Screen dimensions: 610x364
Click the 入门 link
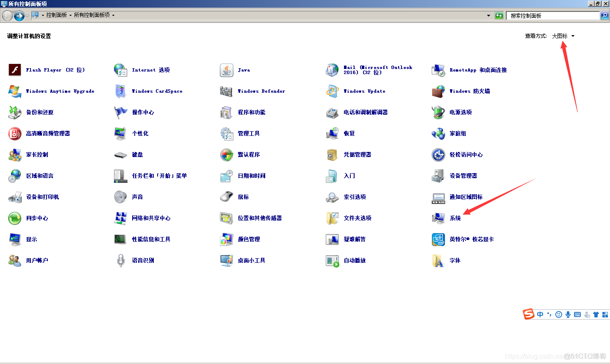[x=349, y=176]
